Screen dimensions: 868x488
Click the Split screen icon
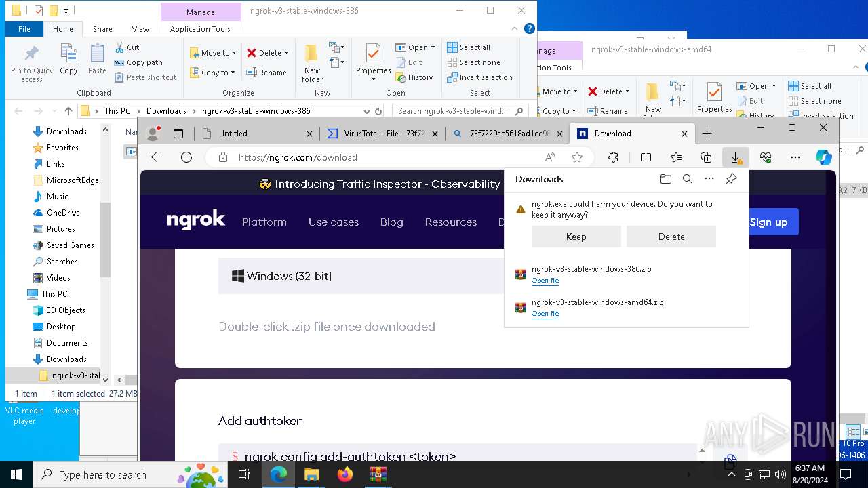point(646,157)
